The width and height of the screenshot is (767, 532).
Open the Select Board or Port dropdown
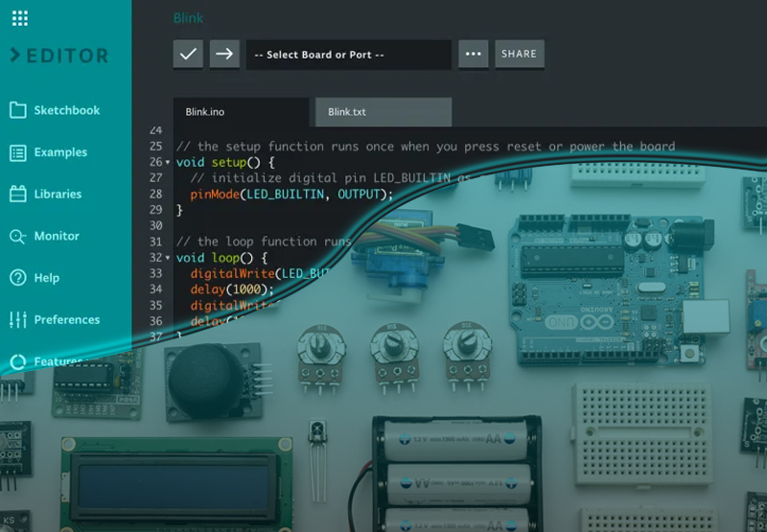pyautogui.click(x=349, y=55)
